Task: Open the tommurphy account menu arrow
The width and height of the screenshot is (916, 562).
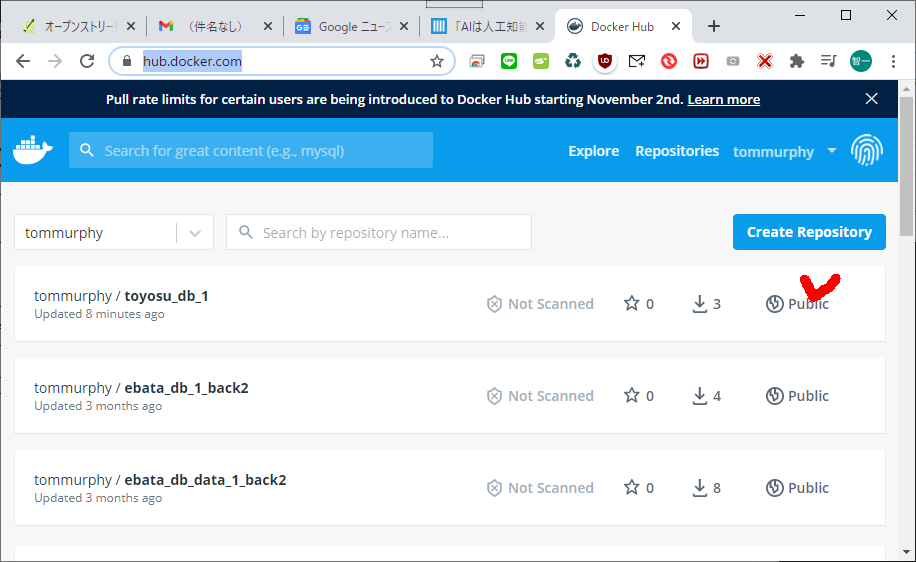Action: (831, 151)
